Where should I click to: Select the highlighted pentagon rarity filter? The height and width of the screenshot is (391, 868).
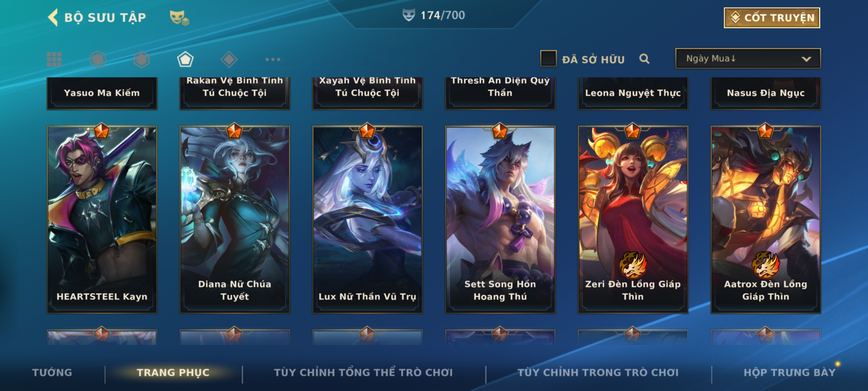(185, 59)
